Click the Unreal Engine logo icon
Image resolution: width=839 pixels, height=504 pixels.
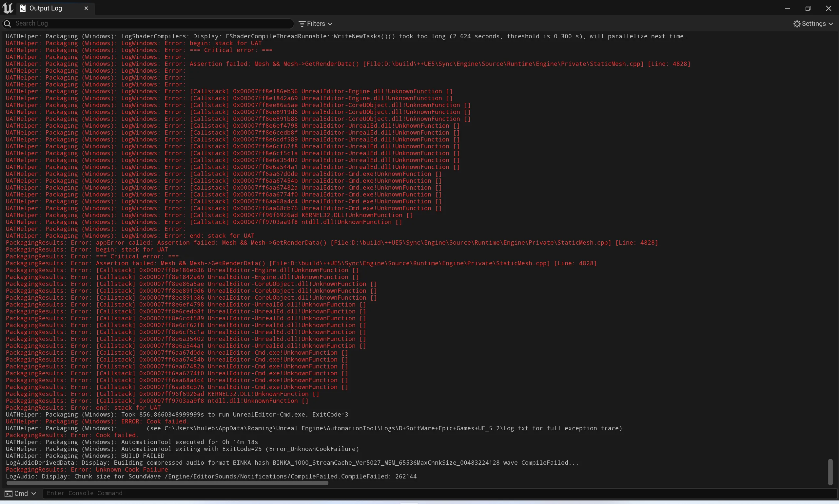point(8,8)
